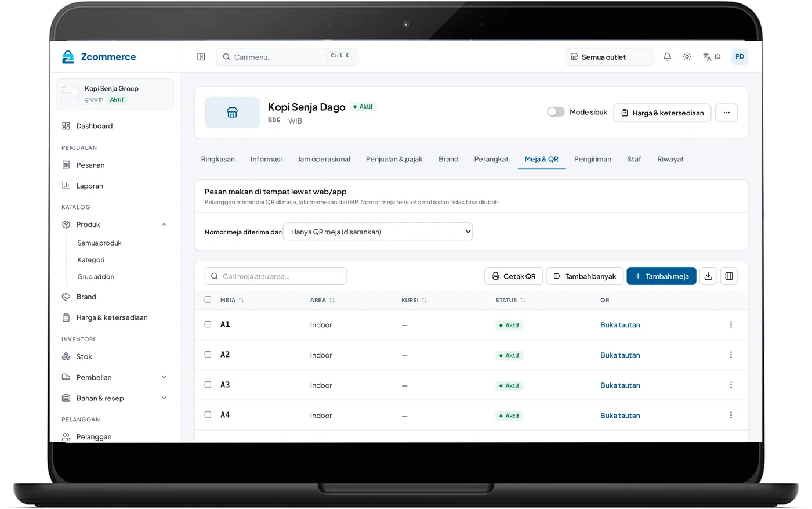Sort table by Area column
812x509 pixels.
tap(322, 300)
